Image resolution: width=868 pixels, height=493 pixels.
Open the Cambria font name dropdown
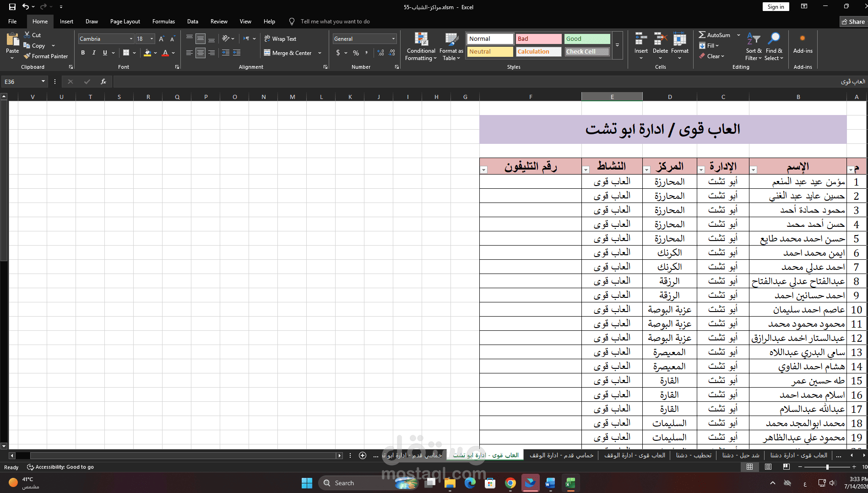[x=131, y=39]
